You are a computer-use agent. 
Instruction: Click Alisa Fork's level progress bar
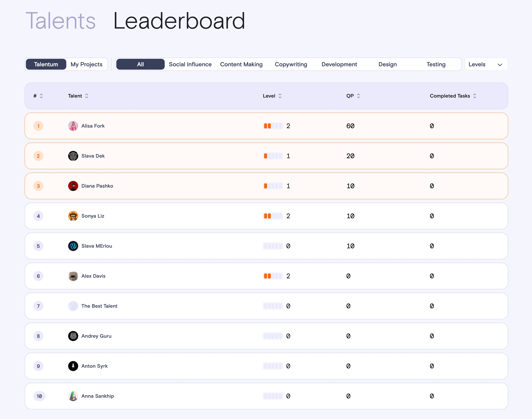click(273, 126)
